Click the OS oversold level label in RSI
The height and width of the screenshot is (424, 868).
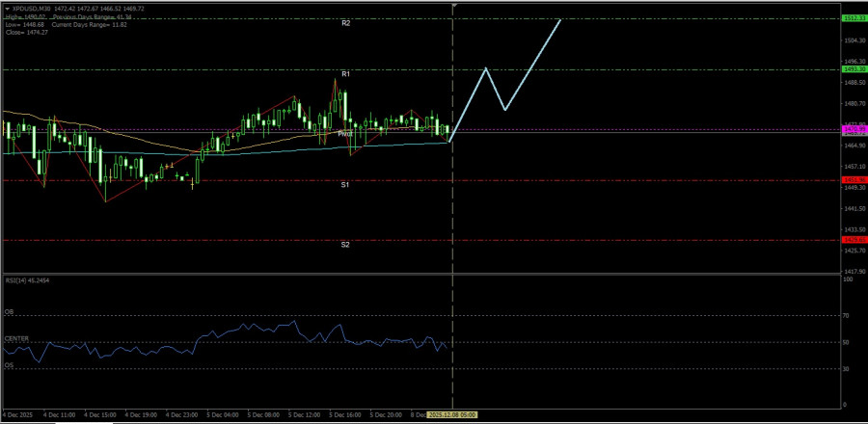click(9, 365)
